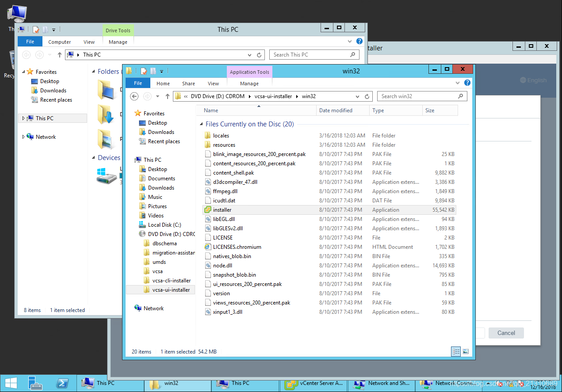This screenshot has width=562, height=392.
Task: Open File menu in win32 window
Action: coord(138,83)
